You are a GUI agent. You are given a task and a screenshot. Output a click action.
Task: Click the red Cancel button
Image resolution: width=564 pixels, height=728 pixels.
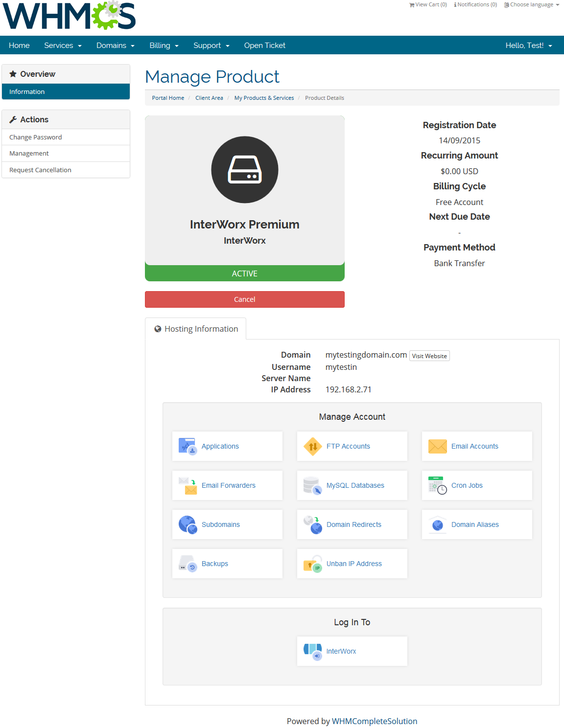click(x=245, y=299)
